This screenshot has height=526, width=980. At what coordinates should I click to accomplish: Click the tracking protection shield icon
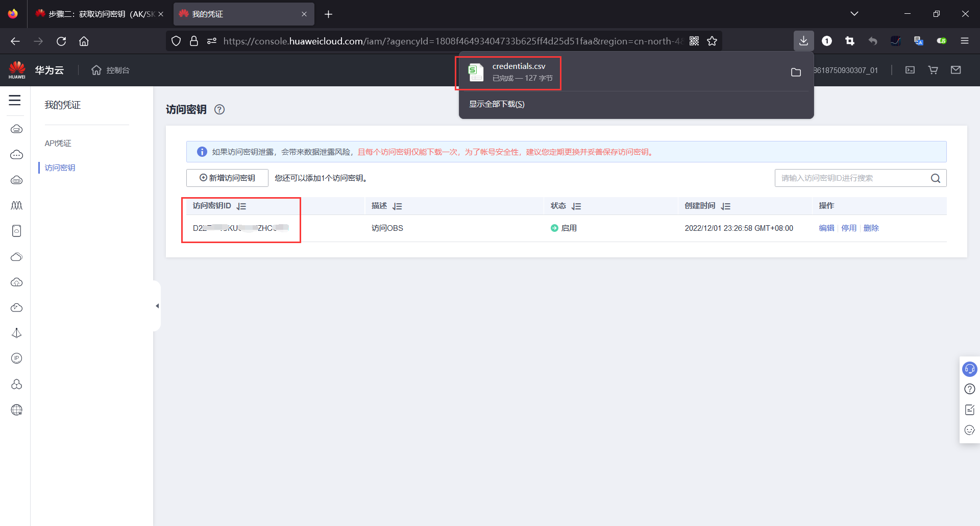176,41
